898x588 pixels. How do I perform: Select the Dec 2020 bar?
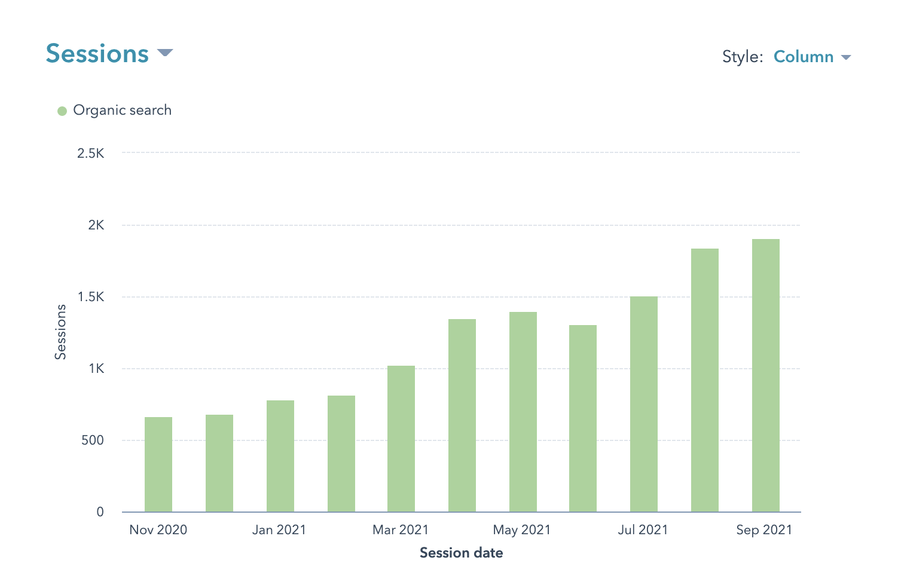[x=219, y=463]
